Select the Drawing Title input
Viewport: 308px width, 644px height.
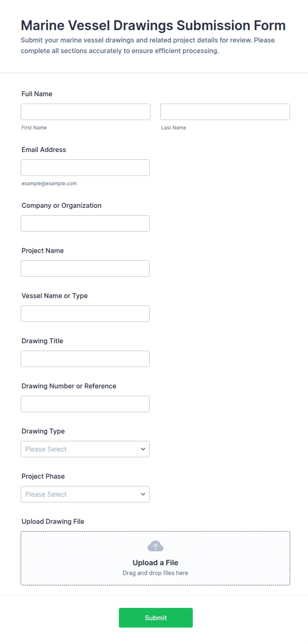click(85, 359)
